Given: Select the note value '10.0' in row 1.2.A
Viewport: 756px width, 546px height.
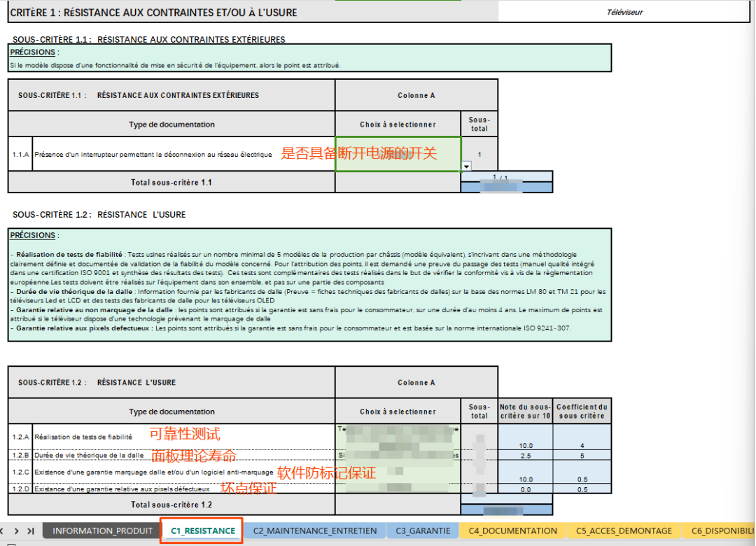Looking at the screenshot, I should point(526,445).
